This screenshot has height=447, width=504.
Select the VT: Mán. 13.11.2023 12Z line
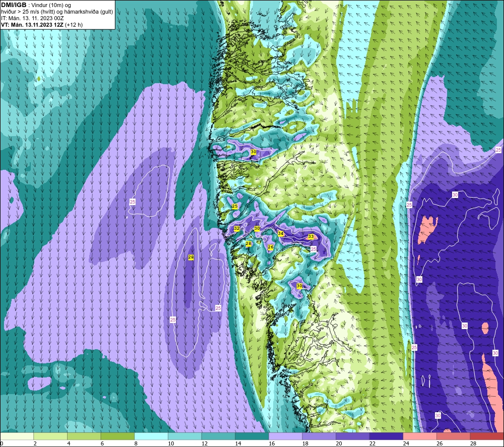tap(42, 25)
